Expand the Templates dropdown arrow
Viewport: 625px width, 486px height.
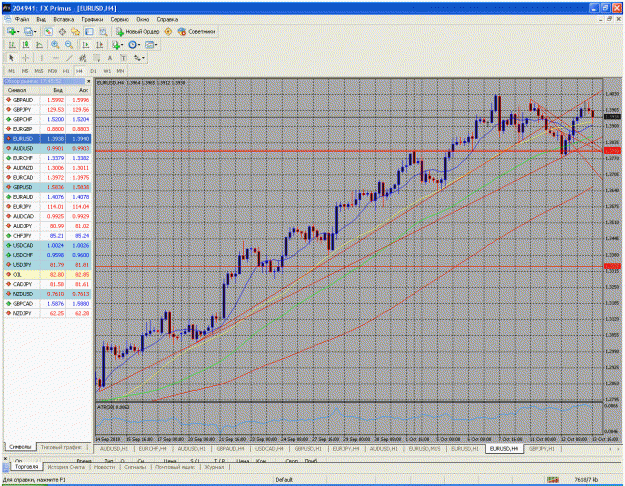coord(156,45)
